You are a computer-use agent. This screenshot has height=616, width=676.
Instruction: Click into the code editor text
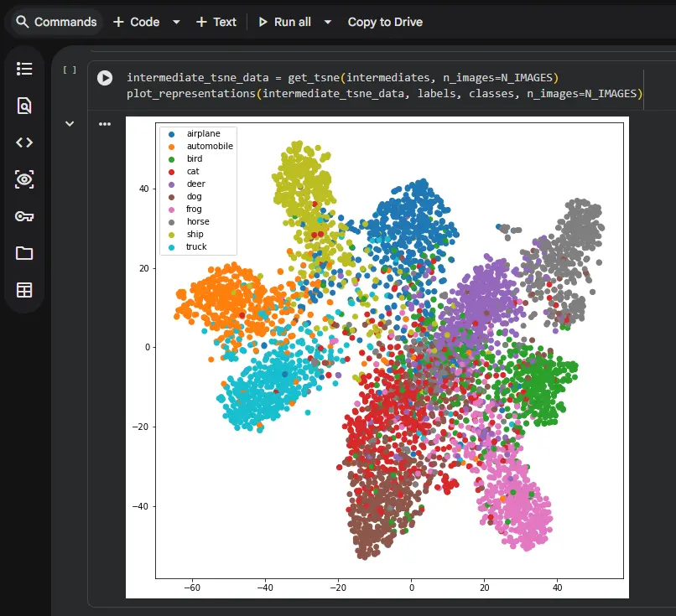(384, 85)
